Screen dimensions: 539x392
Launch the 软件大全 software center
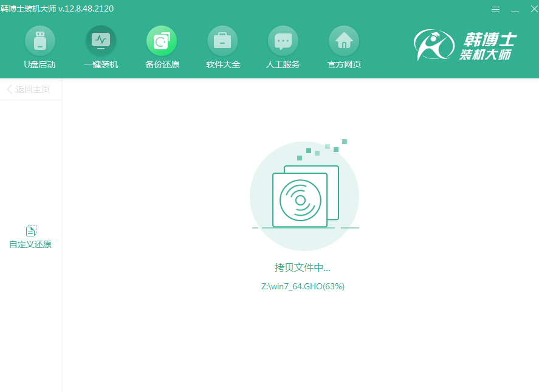[x=222, y=47]
